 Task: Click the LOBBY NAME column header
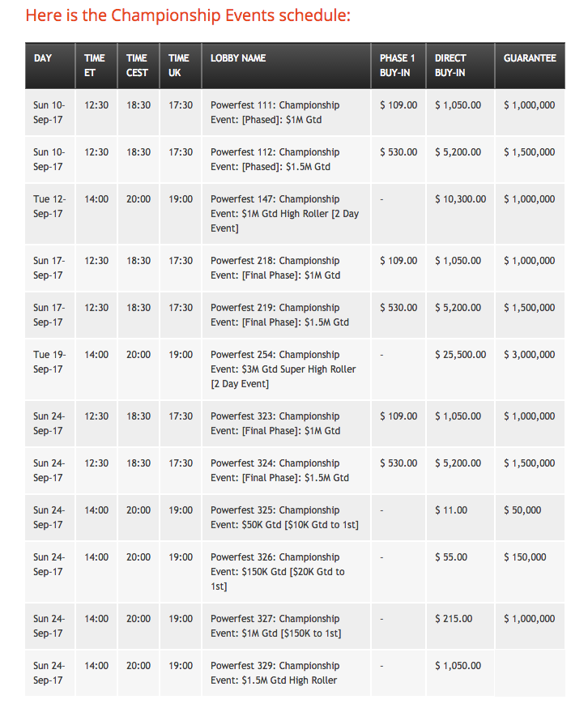click(x=238, y=58)
